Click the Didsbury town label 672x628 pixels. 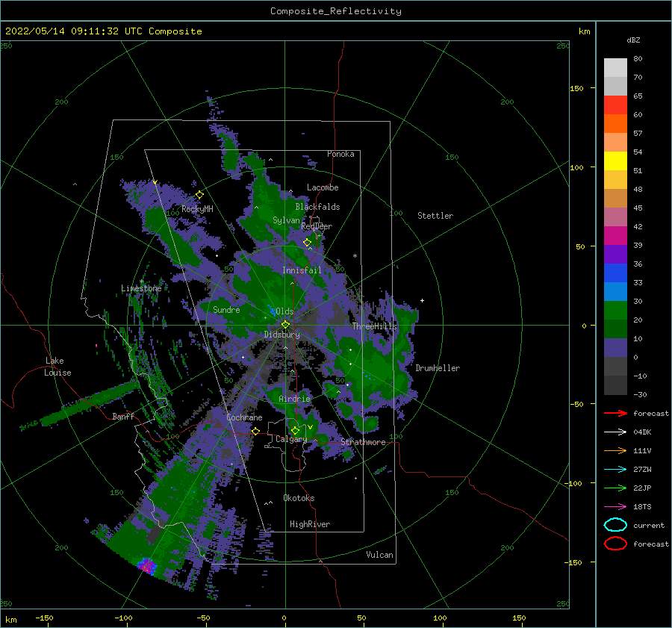pos(282,335)
